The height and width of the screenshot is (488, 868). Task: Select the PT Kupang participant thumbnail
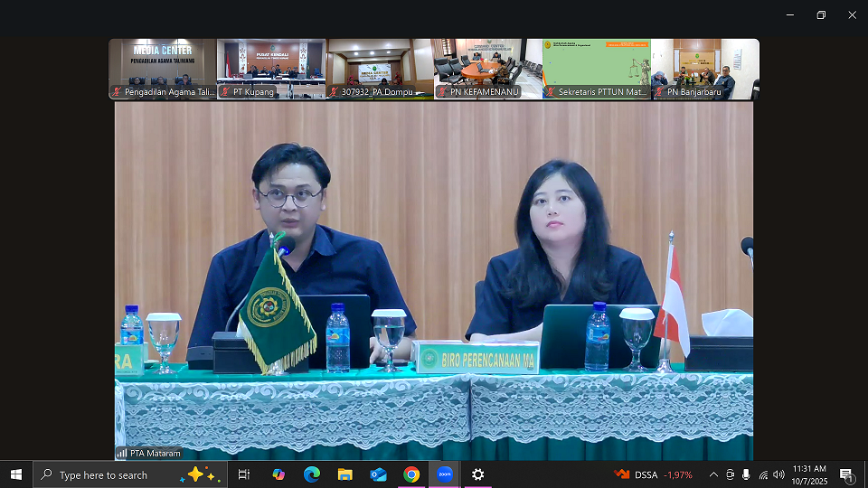pos(271,69)
